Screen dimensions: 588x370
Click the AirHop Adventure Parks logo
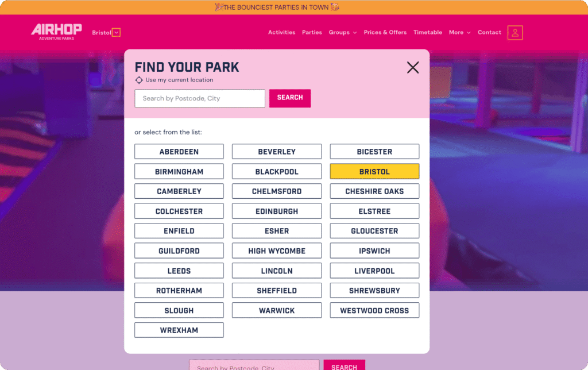pos(56,32)
